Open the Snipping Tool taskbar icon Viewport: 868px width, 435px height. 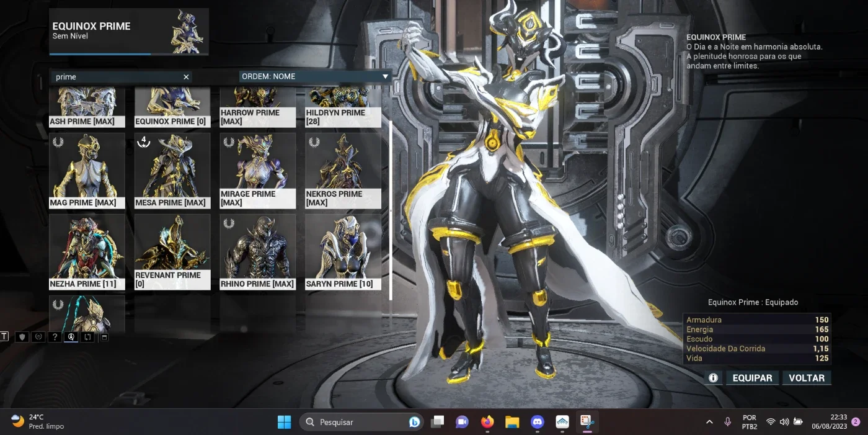point(586,422)
